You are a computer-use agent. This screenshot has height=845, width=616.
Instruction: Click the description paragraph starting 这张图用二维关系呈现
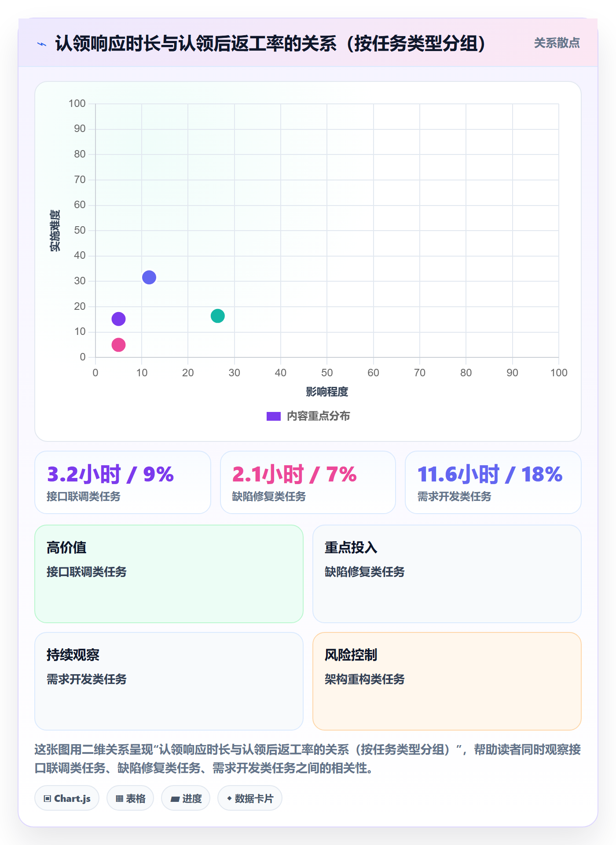coord(308,759)
